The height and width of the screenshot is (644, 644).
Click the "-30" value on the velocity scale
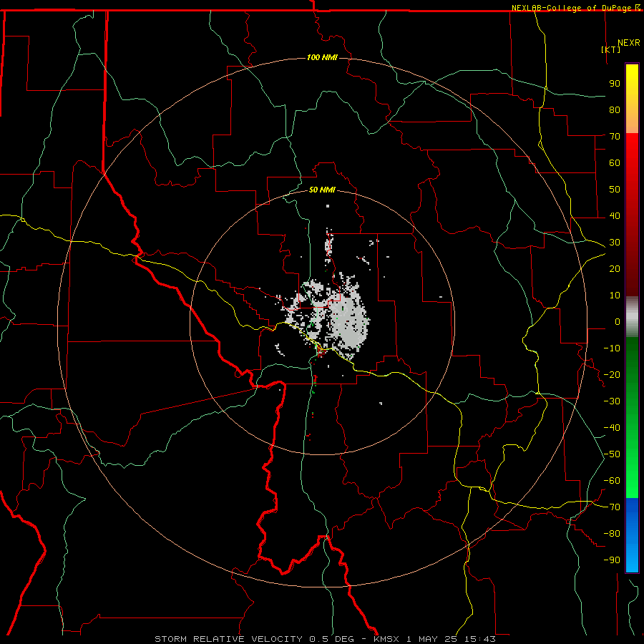612,401
